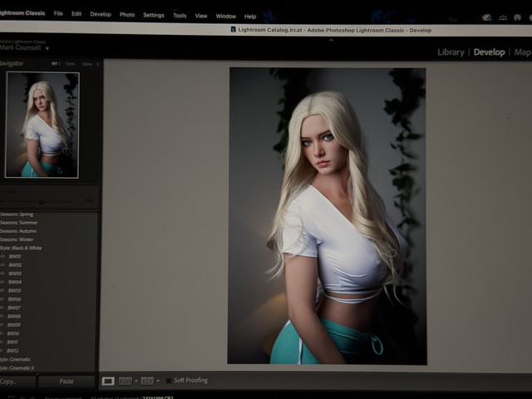Set Navigator zoom to FIT
This screenshot has height=399, width=532.
pos(55,64)
